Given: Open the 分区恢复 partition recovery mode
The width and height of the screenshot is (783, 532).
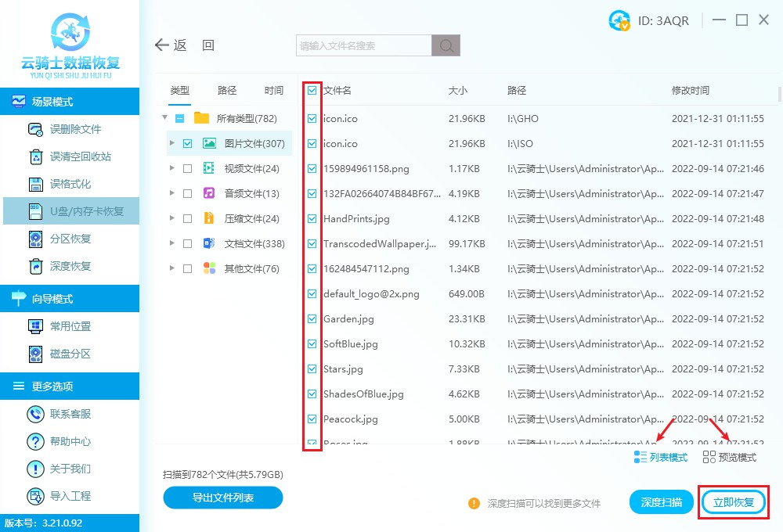Looking at the screenshot, I should tap(70, 239).
